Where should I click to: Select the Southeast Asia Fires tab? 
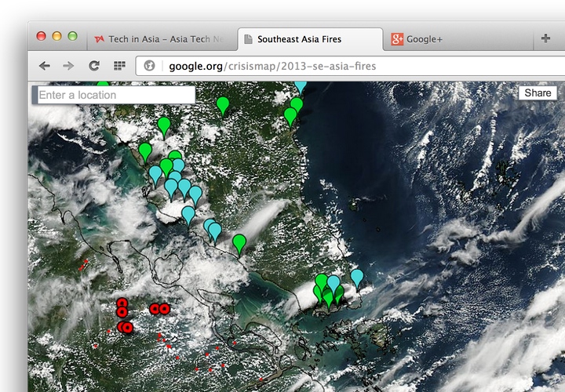pyautogui.click(x=310, y=39)
